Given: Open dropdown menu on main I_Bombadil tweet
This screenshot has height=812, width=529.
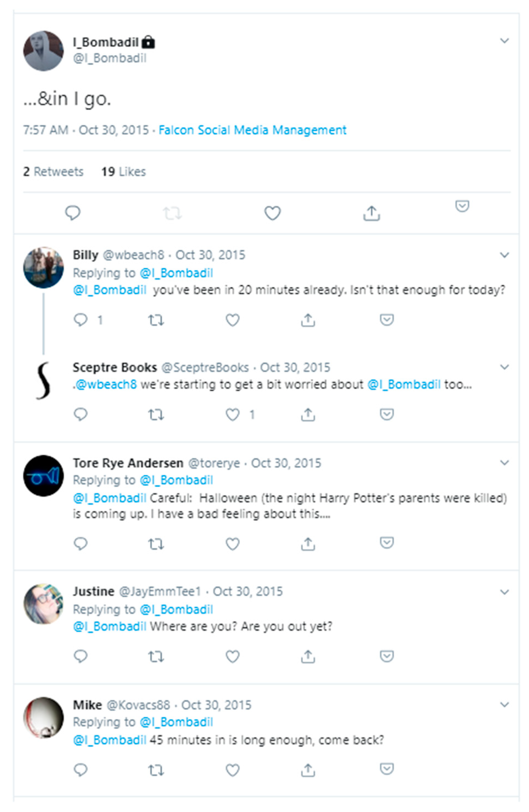Looking at the screenshot, I should (x=505, y=41).
